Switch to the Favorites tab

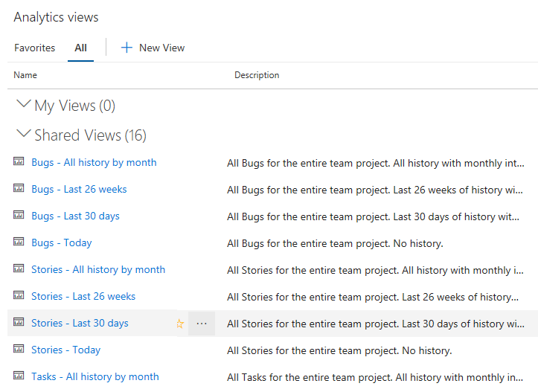35,48
